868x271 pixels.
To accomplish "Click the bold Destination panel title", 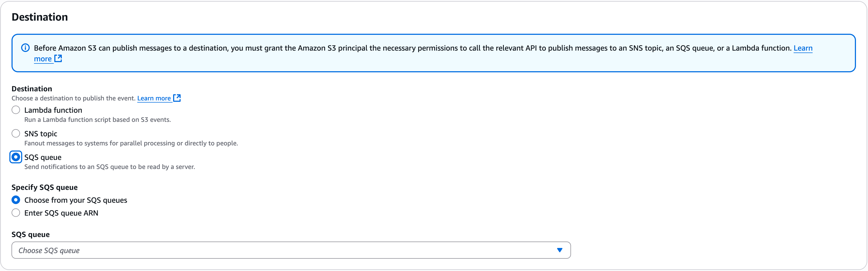I will 40,17.
